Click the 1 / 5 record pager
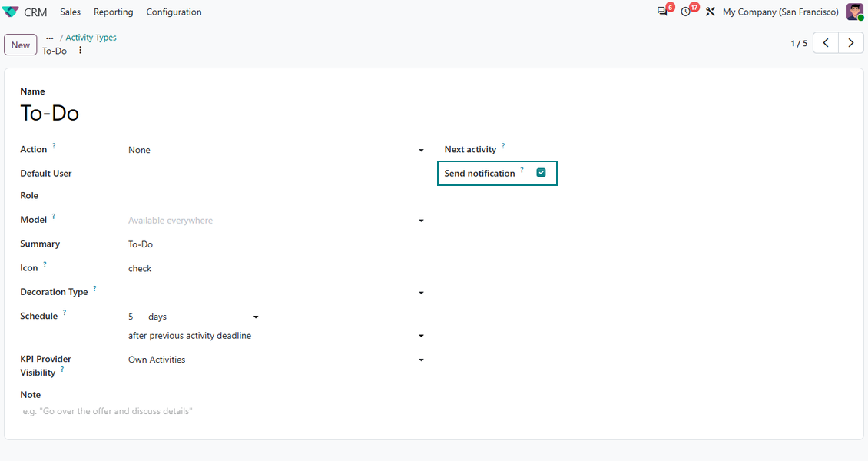 (799, 43)
